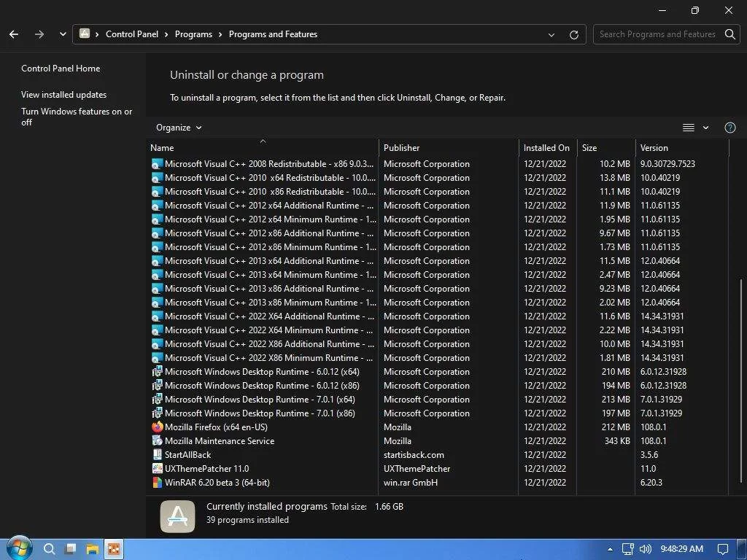Click startisback.com publisher cell
747x560 pixels.
pos(414,455)
